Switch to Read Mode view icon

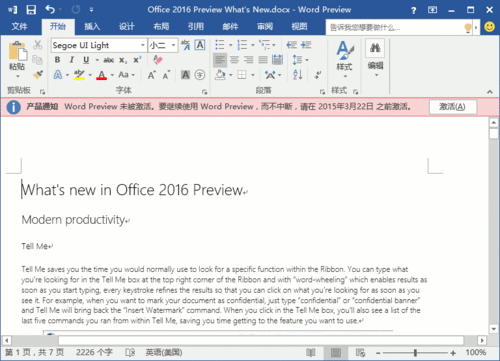pyautogui.click(x=311, y=352)
